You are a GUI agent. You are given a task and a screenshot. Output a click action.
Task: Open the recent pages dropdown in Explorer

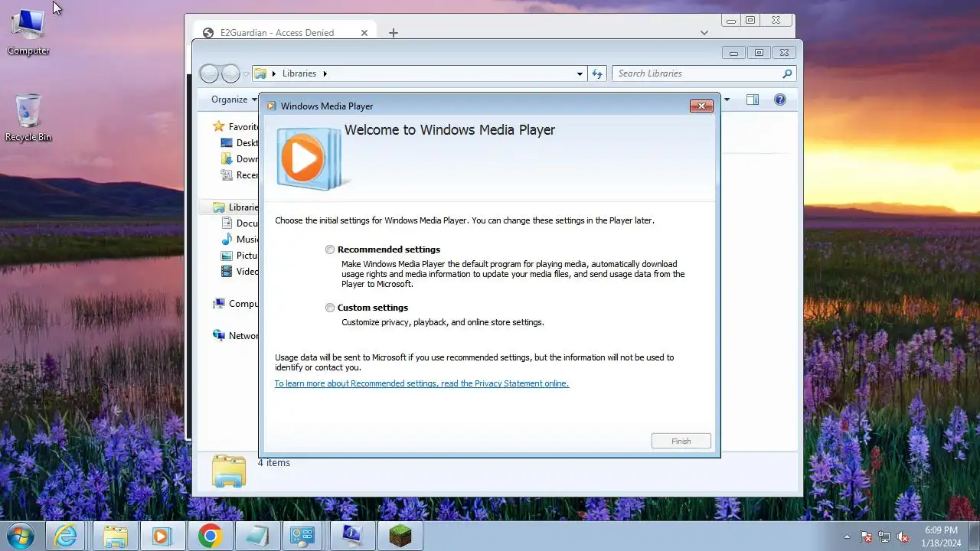tap(246, 74)
